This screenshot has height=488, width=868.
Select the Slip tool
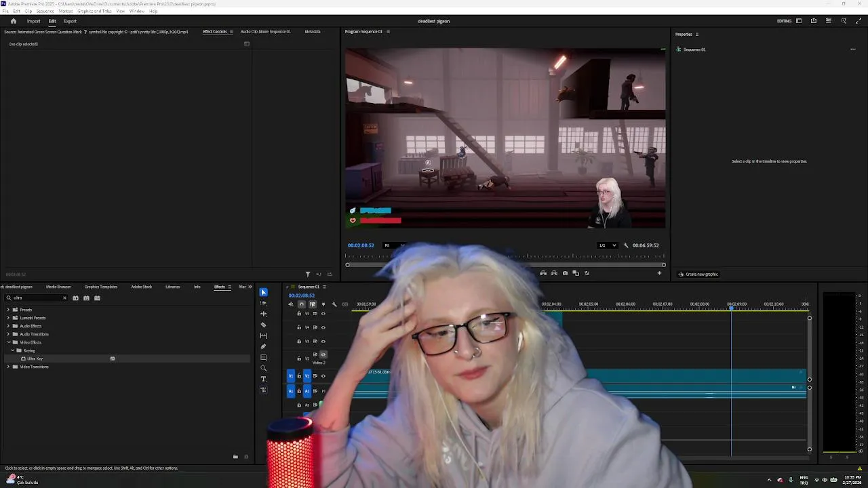[x=263, y=335]
